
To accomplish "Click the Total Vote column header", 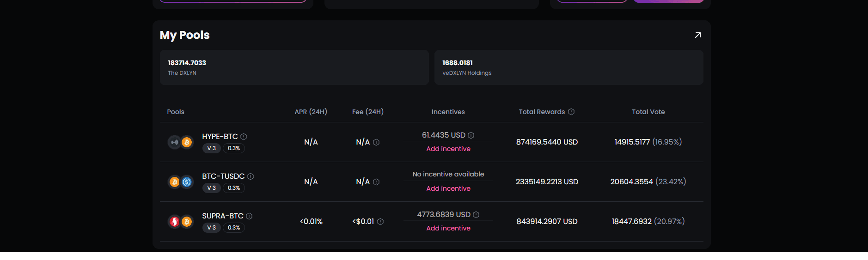I will tap(648, 112).
